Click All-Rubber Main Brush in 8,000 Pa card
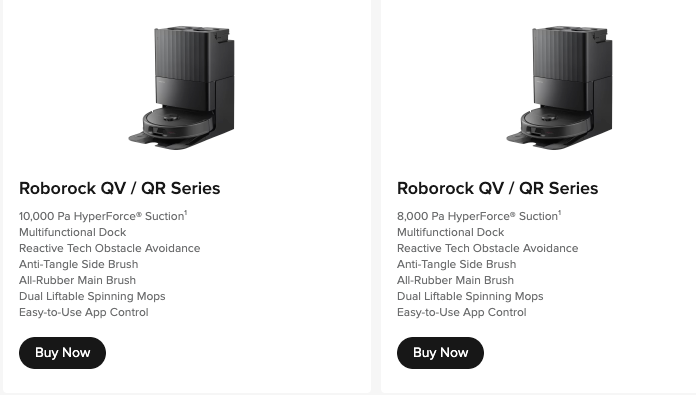Image resolution: width=696 pixels, height=395 pixels. point(455,280)
